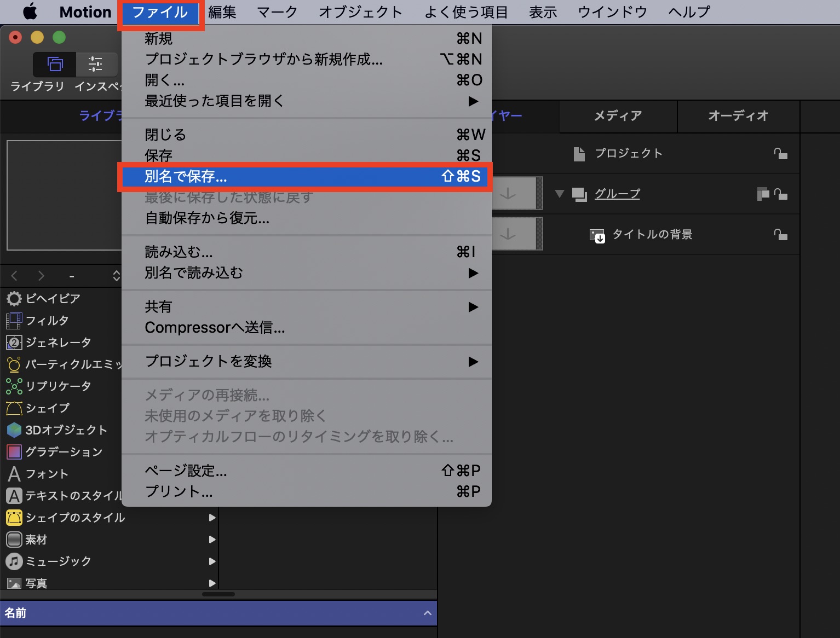The height and width of the screenshot is (638, 840).
Task: Open the 表示 menu
Action: [543, 12]
